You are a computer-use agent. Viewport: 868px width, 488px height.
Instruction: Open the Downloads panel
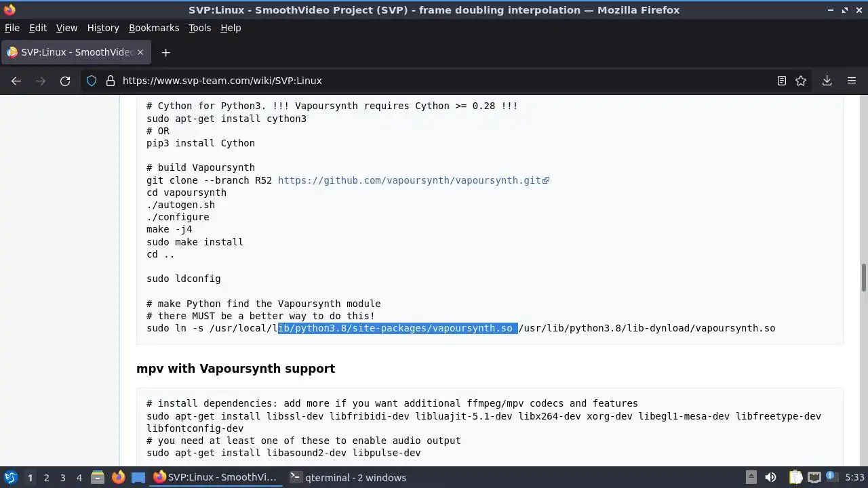click(x=827, y=81)
